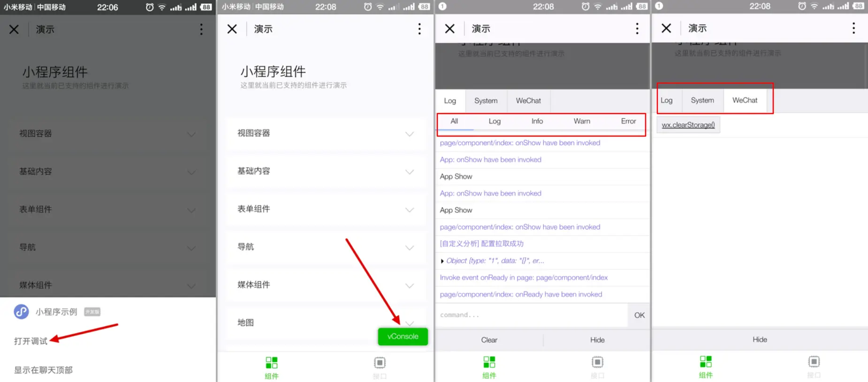
Task: Switch to the Log tab in third screen vConsole
Action: [x=450, y=101]
